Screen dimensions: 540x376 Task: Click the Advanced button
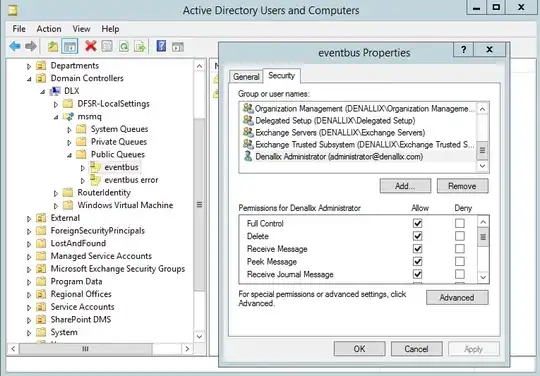pyautogui.click(x=457, y=297)
